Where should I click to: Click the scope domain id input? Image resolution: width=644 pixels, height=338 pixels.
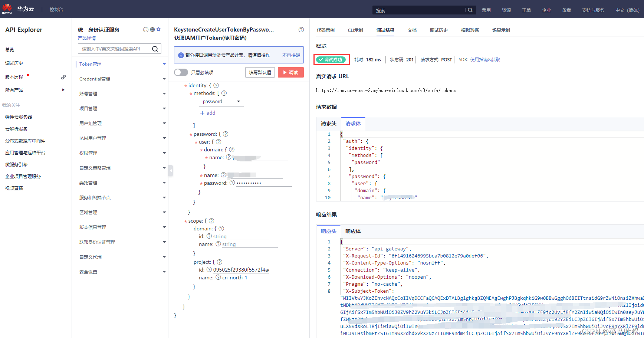241,236
